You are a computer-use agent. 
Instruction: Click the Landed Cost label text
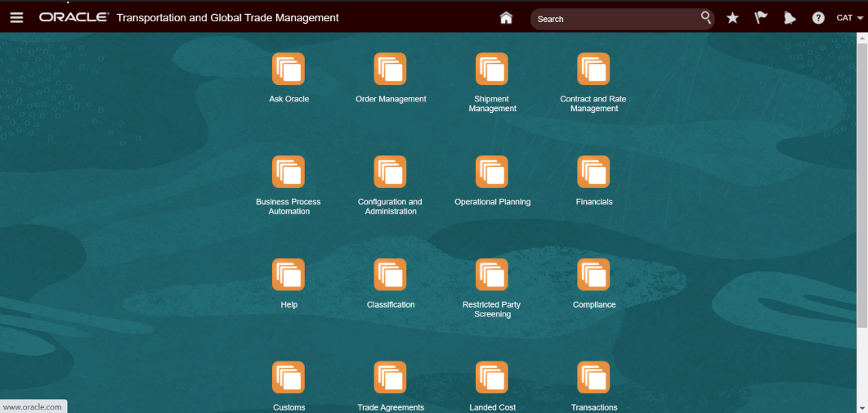492,407
